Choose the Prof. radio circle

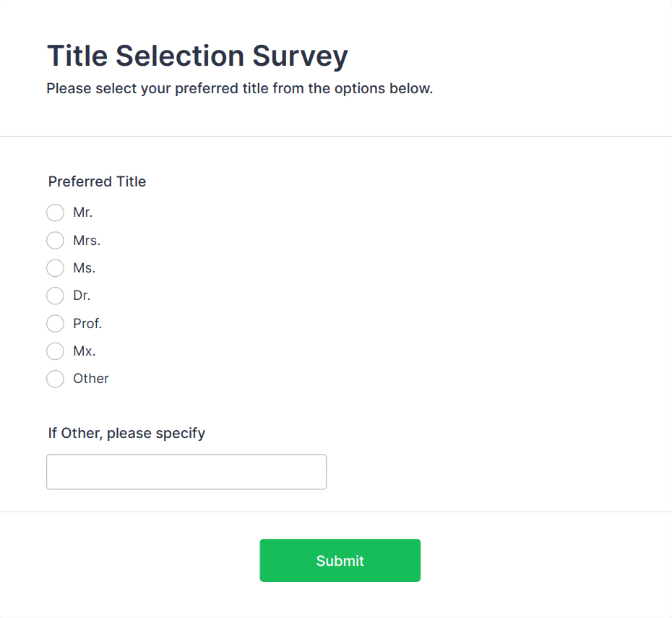click(x=55, y=323)
